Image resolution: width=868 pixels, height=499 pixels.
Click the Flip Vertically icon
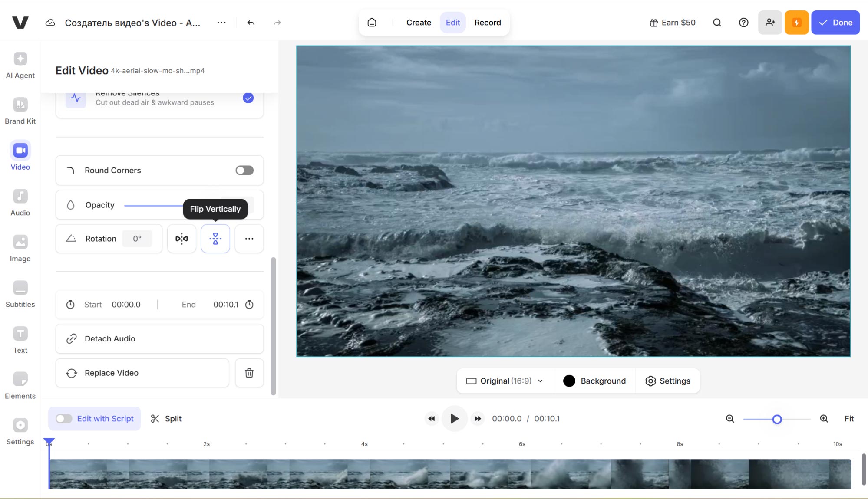pos(215,239)
